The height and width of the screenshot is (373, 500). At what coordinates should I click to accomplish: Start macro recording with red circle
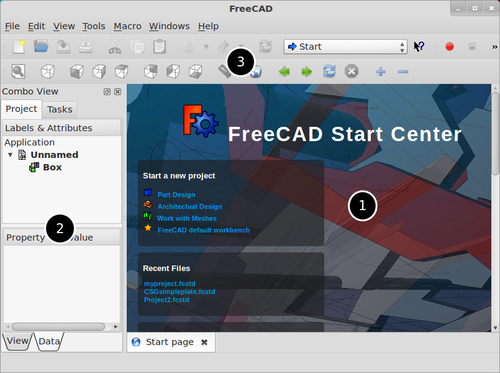[449, 46]
